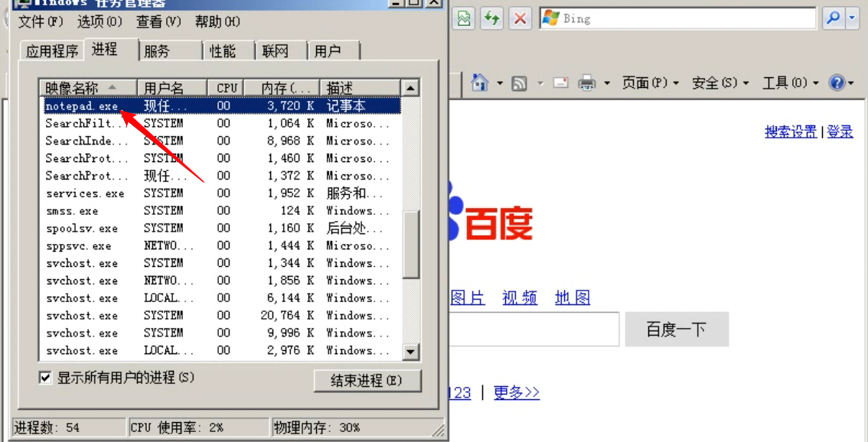Click the browser Help question-mark icon

837,83
